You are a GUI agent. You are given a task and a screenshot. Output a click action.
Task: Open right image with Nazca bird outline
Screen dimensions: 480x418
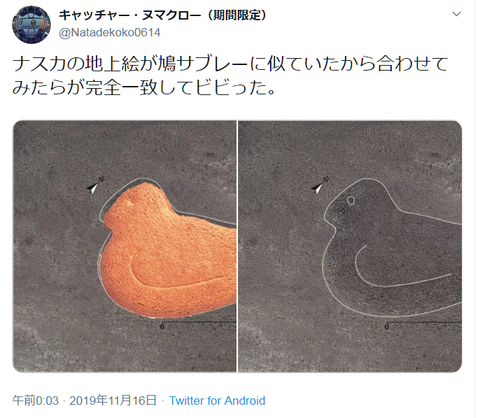pyautogui.click(x=350, y=246)
